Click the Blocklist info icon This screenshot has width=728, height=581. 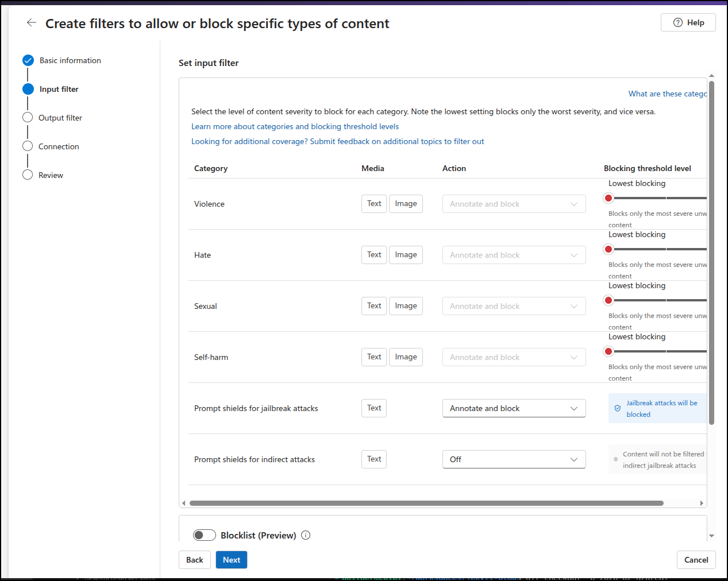[306, 535]
